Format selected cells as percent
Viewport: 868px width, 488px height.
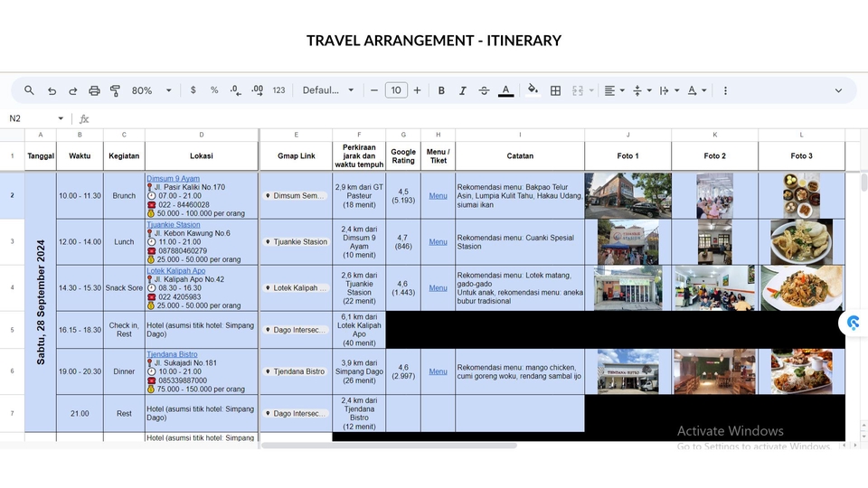tap(214, 90)
